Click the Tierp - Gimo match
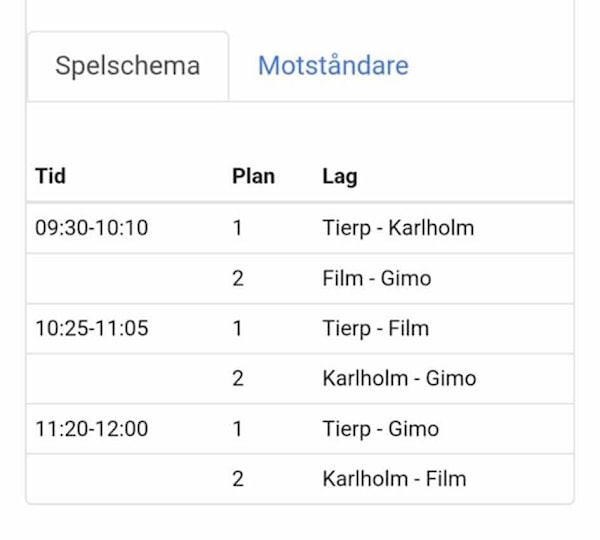This screenshot has height=540, width=600. pyautogui.click(x=380, y=429)
